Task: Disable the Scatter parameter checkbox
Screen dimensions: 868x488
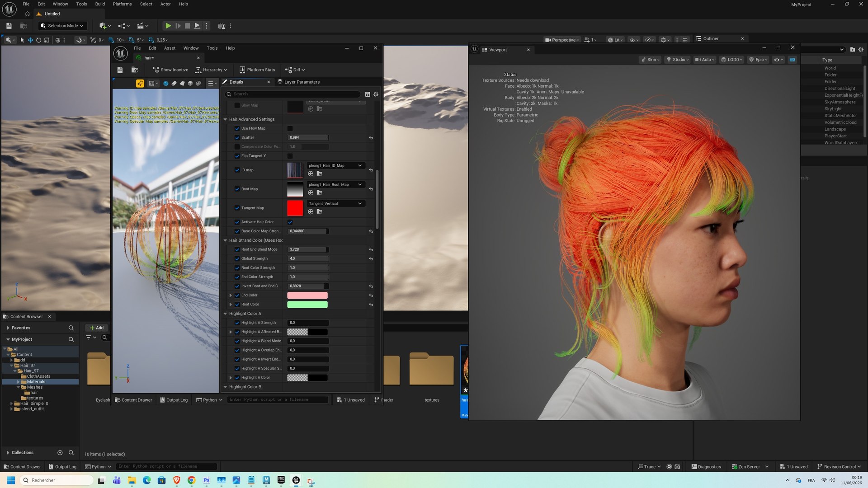Action: pyautogui.click(x=237, y=137)
